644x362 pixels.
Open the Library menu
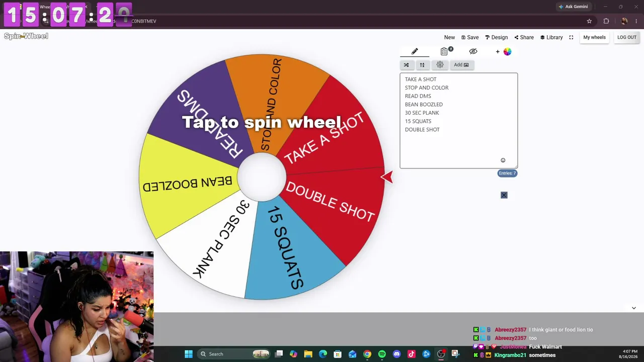[x=551, y=37]
